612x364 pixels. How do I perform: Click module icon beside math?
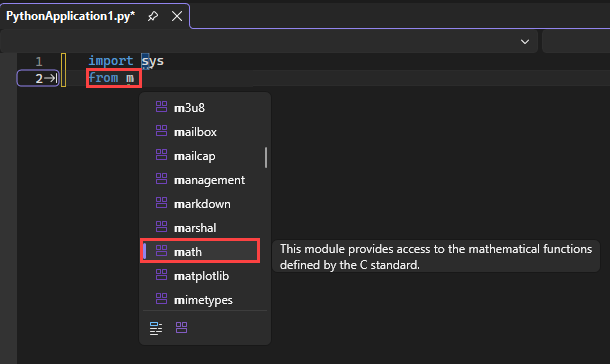161,251
